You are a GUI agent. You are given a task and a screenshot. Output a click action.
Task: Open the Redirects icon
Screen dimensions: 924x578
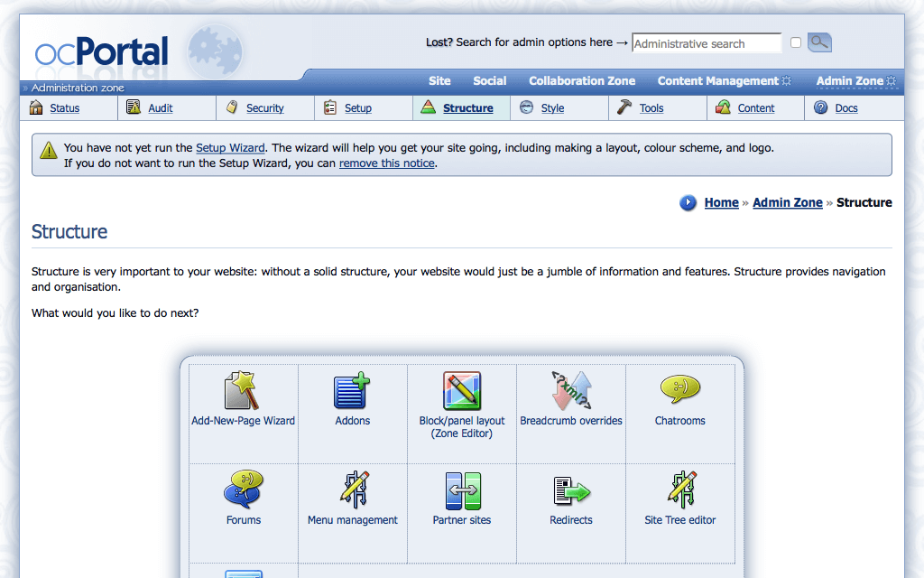571,490
